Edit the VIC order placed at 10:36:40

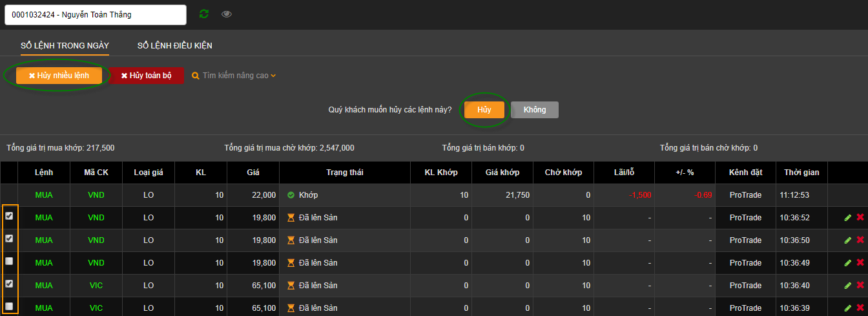[848, 286]
